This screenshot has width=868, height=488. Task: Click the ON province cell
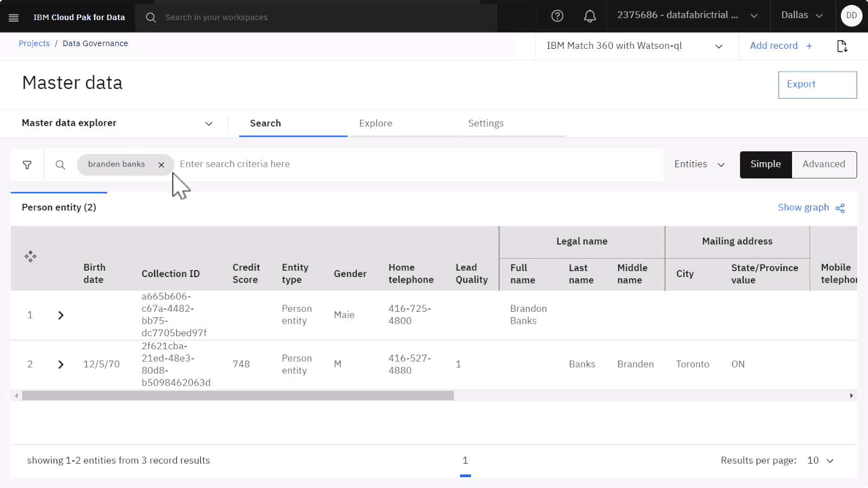coord(738,364)
